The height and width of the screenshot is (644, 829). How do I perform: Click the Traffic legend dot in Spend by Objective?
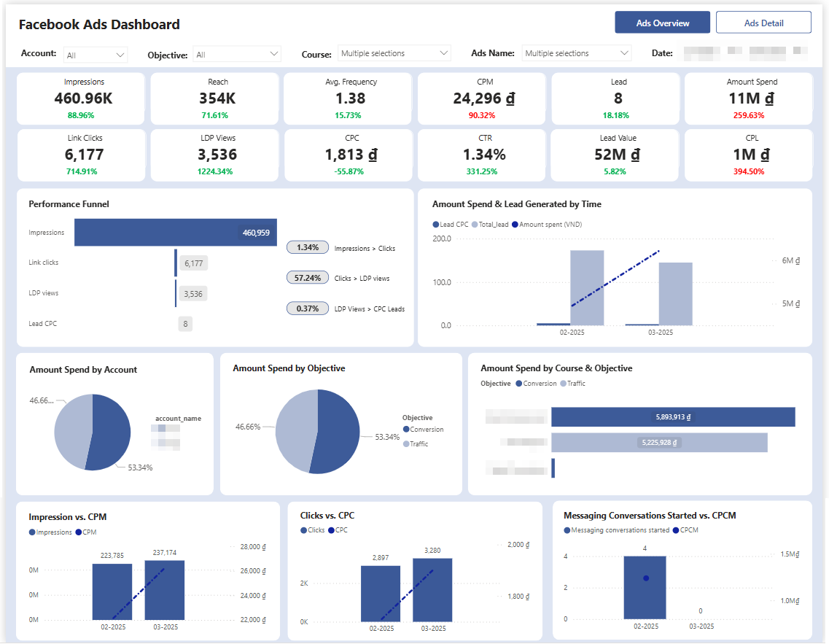(x=406, y=443)
